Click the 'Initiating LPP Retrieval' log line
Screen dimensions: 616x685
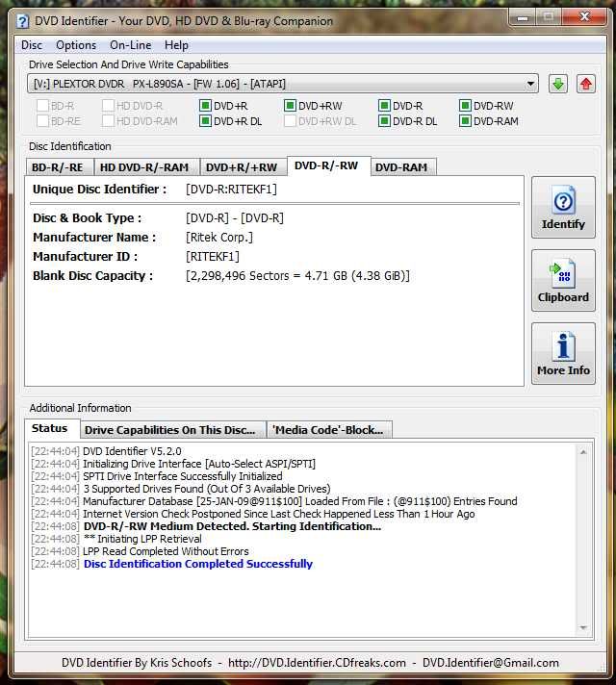click(x=142, y=539)
